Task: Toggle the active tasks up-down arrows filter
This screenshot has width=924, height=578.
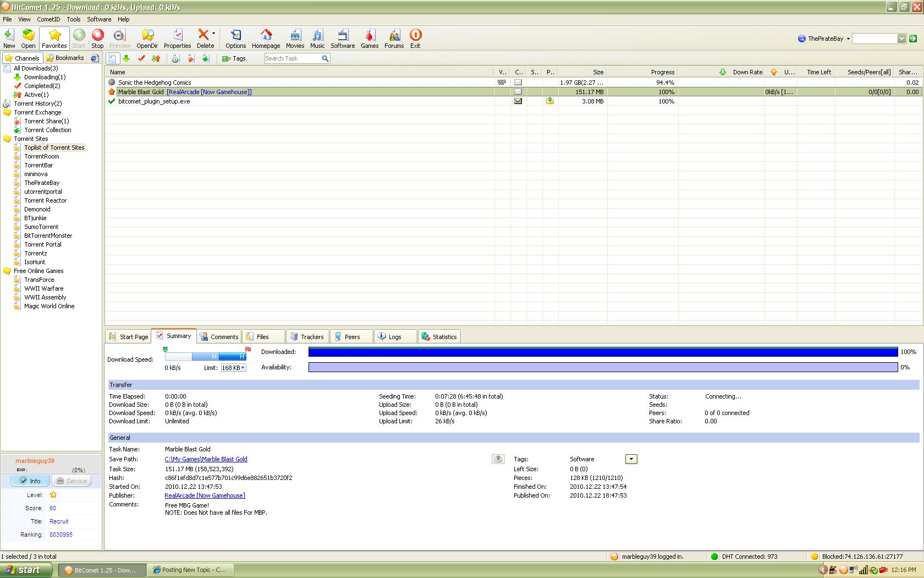Action: tap(156, 58)
